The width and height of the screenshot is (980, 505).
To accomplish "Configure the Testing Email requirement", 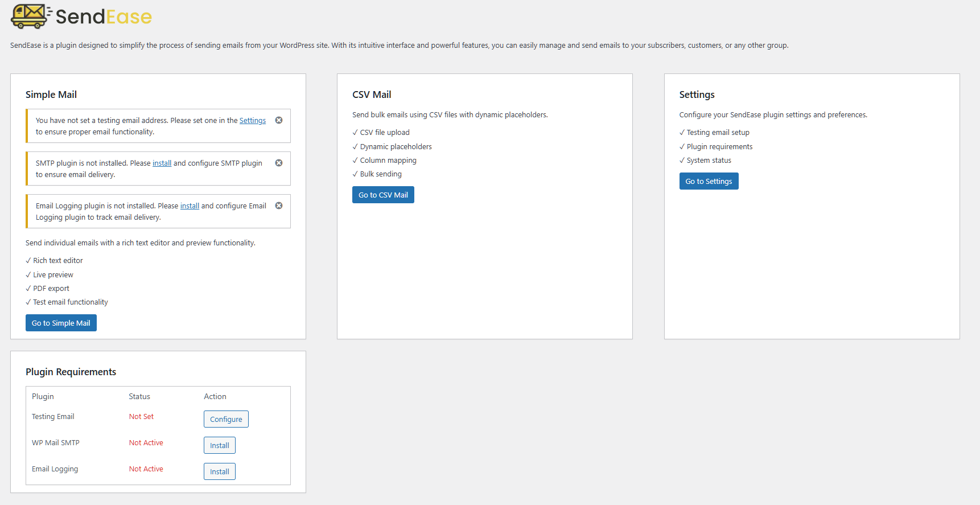I will click(x=226, y=419).
